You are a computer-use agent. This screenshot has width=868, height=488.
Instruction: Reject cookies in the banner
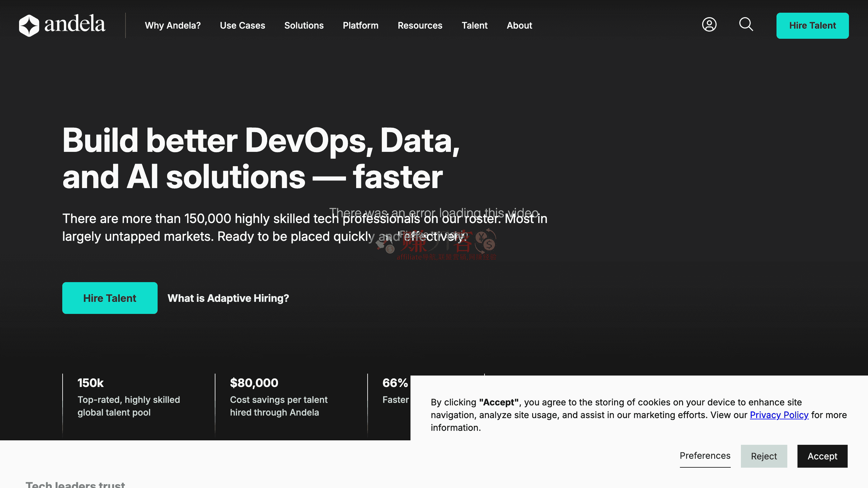point(763,456)
